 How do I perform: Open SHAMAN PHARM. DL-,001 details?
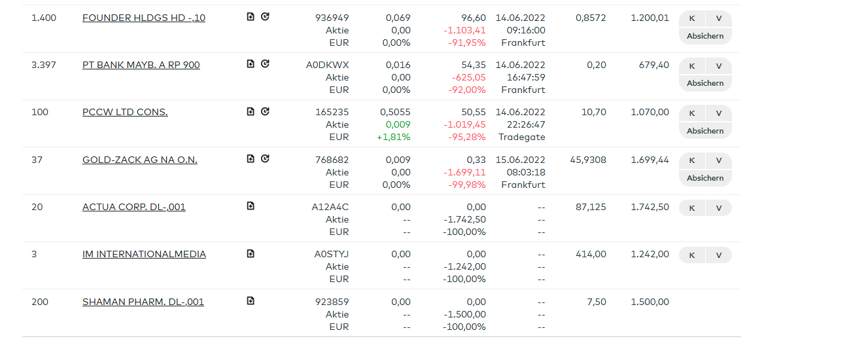pos(143,302)
